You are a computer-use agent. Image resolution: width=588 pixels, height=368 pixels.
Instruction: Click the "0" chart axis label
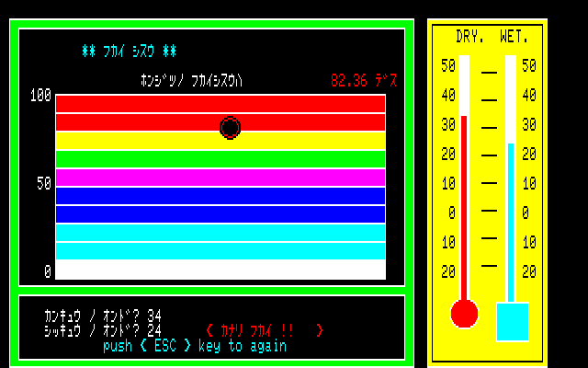(x=48, y=271)
